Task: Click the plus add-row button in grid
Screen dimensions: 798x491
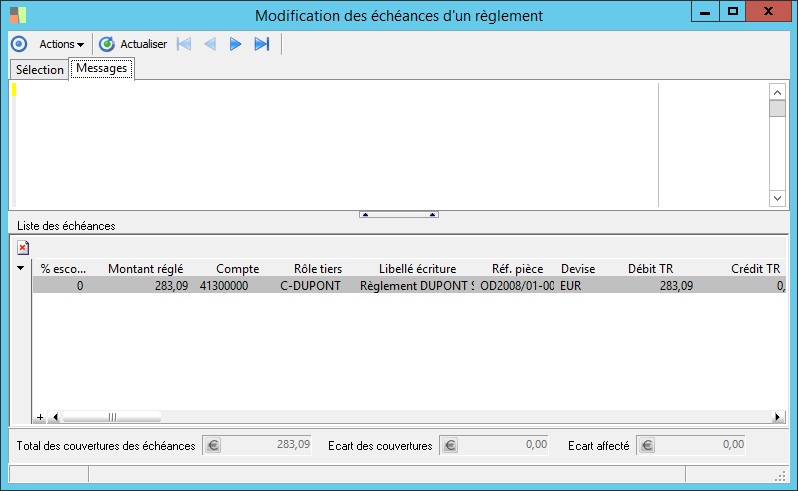Action: 40,418
